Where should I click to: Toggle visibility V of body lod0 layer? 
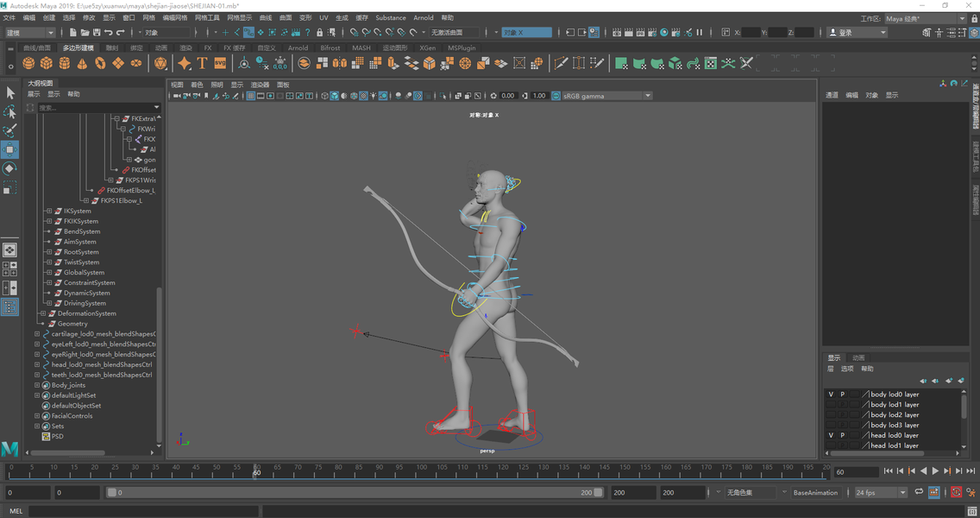coord(831,395)
